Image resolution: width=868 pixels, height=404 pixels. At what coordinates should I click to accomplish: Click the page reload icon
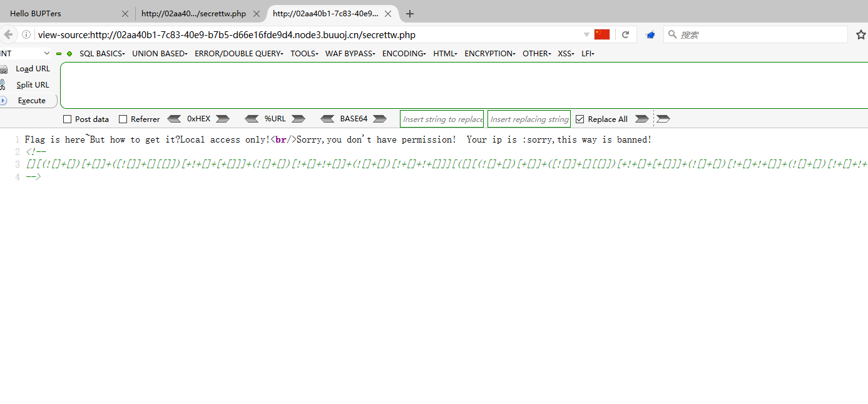625,35
